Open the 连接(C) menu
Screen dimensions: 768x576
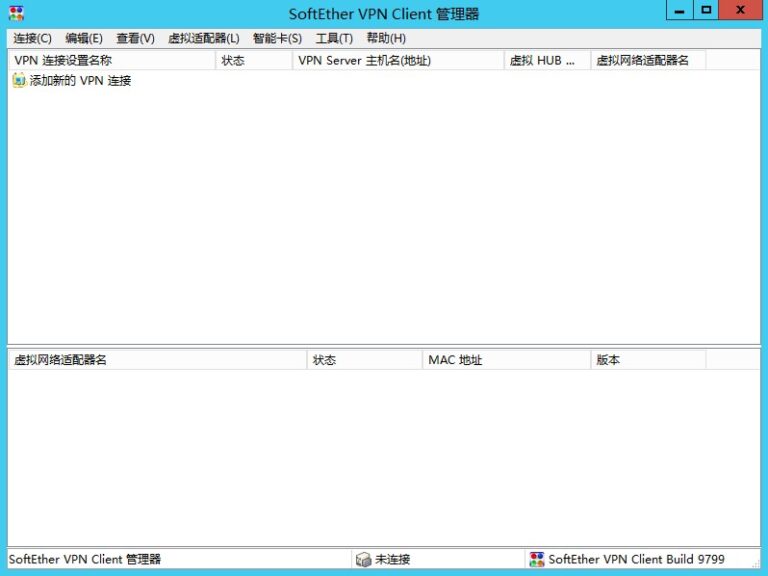pyautogui.click(x=32, y=38)
